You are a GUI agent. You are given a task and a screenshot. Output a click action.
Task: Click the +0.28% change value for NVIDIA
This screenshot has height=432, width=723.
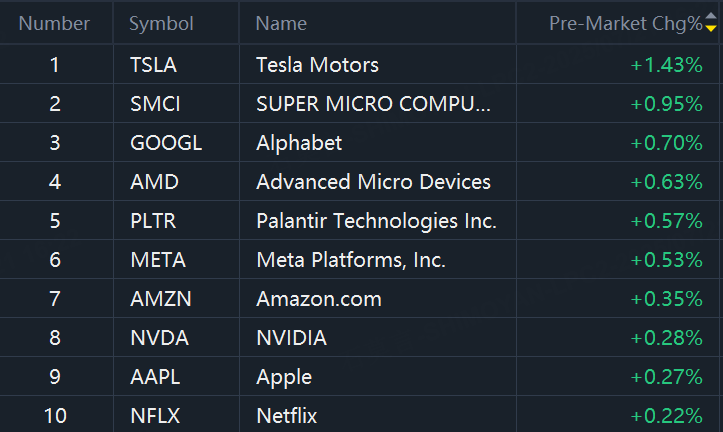coord(666,338)
